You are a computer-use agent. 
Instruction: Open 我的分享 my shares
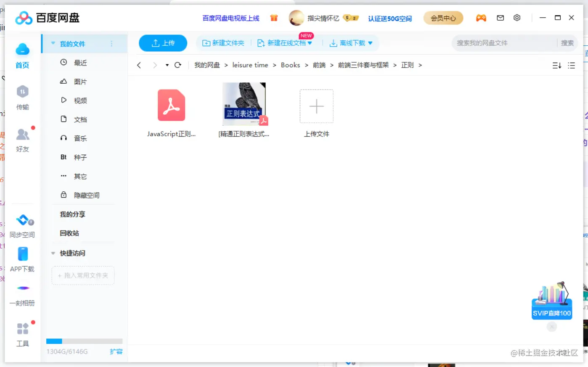pyautogui.click(x=72, y=214)
